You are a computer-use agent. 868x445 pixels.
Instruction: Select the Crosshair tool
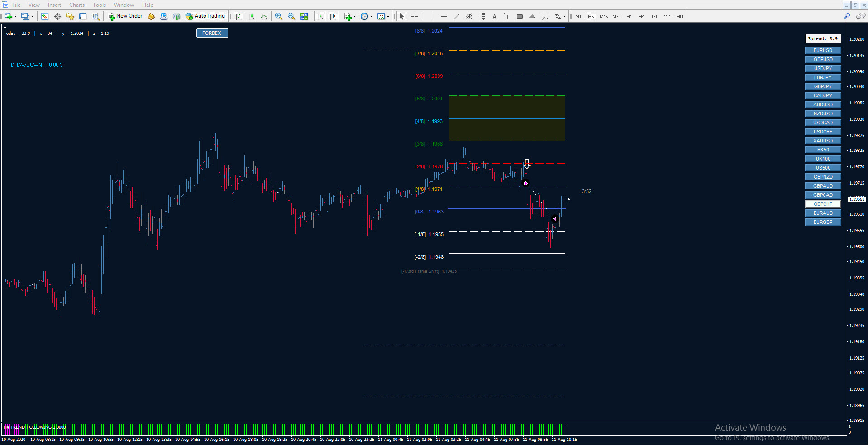coord(415,16)
